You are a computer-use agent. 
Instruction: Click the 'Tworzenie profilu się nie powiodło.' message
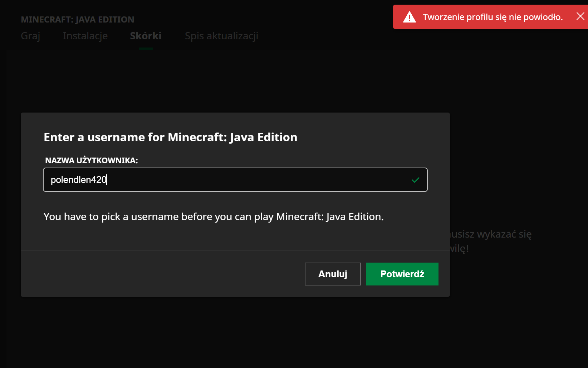[x=493, y=17]
